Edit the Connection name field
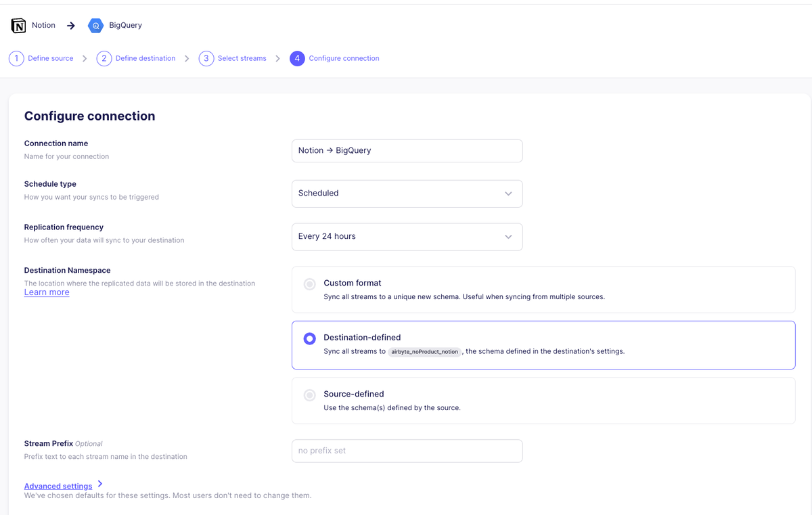The image size is (812, 515). point(407,151)
